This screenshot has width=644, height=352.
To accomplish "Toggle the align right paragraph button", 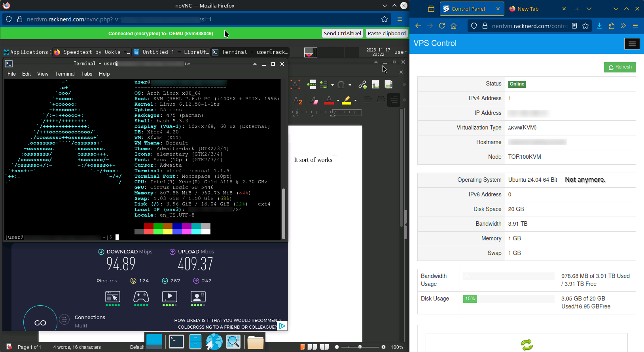I will [394, 100].
